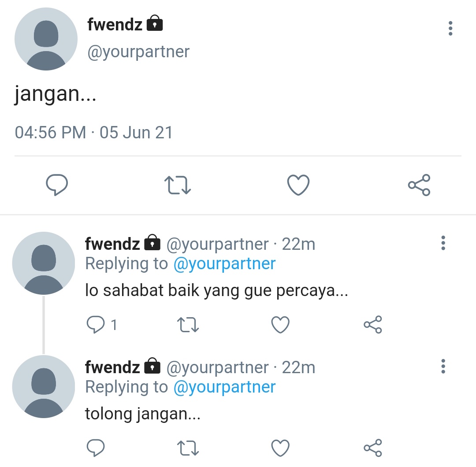
Task: Like the main "jangan..." tweet
Action: coord(298,185)
